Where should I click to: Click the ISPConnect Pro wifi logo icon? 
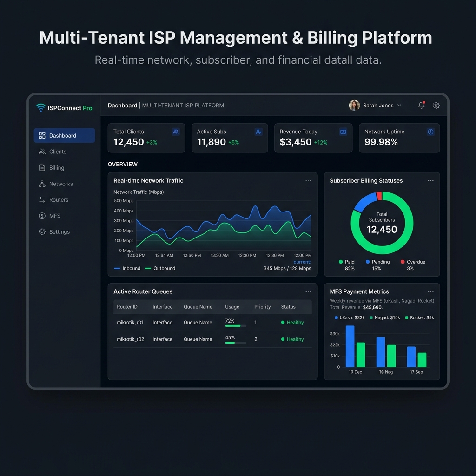coord(41,108)
